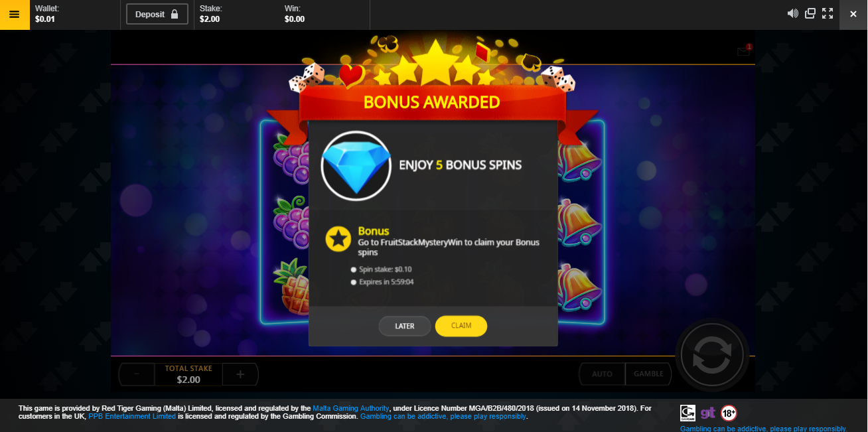Image resolution: width=868 pixels, height=432 pixels.
Task: Increase total stake with plus
Action: [240, 374]
